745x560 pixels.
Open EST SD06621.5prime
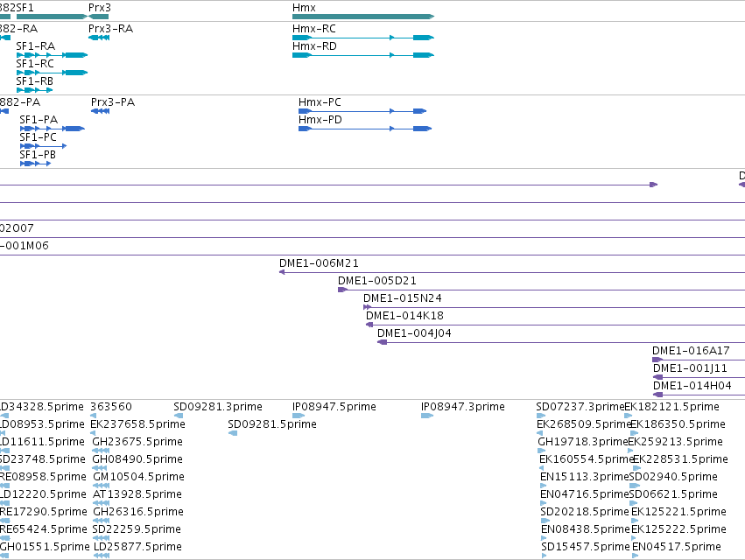[x=673, y=494]
